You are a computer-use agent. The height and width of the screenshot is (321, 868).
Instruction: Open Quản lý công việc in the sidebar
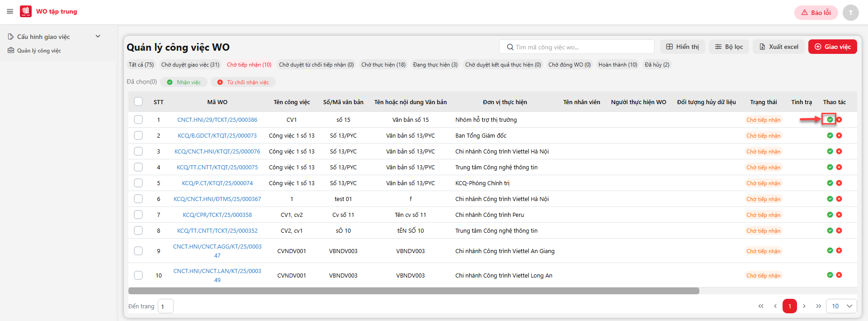pos(39,50)
